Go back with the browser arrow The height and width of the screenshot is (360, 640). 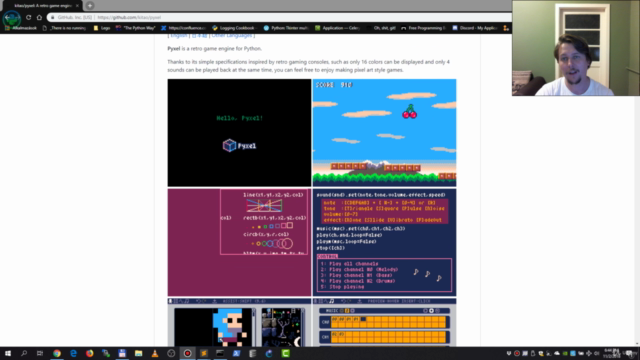point(7,18)
